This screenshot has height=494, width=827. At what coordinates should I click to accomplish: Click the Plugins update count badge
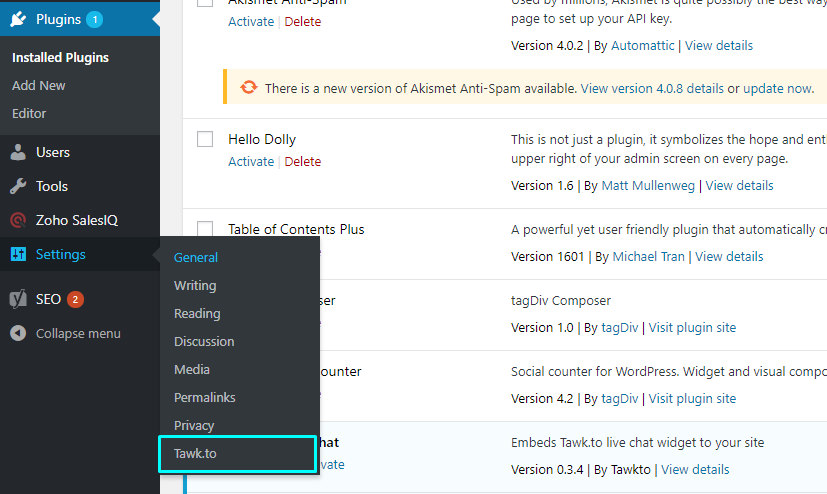tap(94, 20)
